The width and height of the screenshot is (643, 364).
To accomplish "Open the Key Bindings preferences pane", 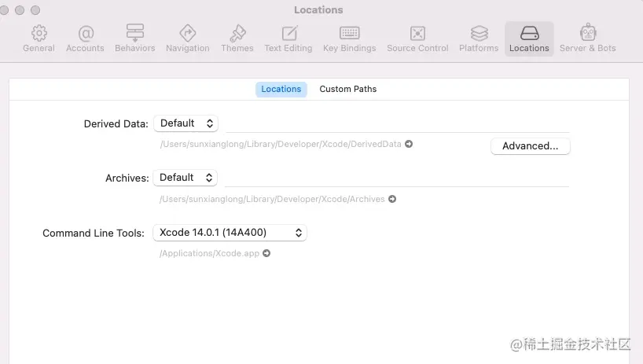I will point(349,39).
